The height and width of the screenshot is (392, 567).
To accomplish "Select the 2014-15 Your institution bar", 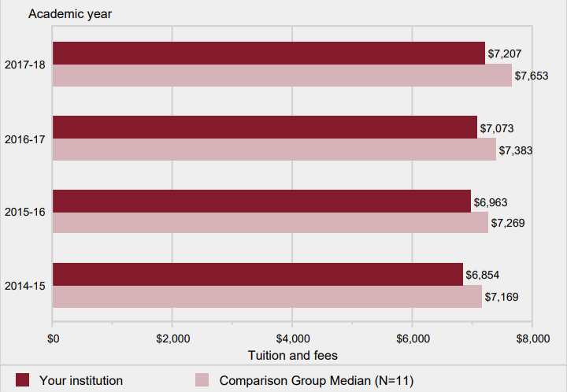I will point(258,275).
